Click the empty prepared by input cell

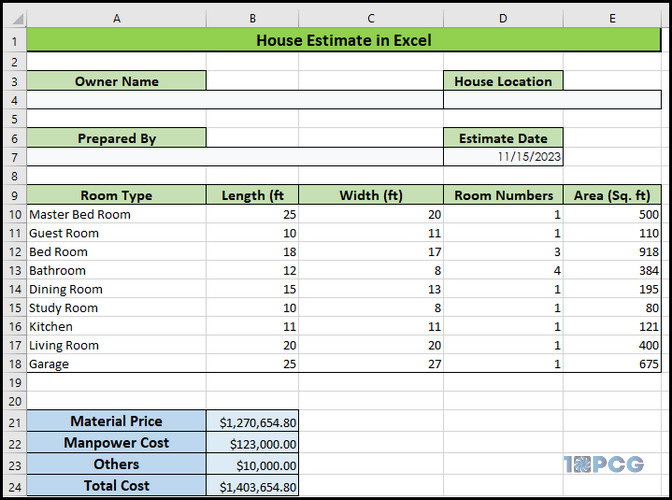pyautogui.click(x=235, y=157)
